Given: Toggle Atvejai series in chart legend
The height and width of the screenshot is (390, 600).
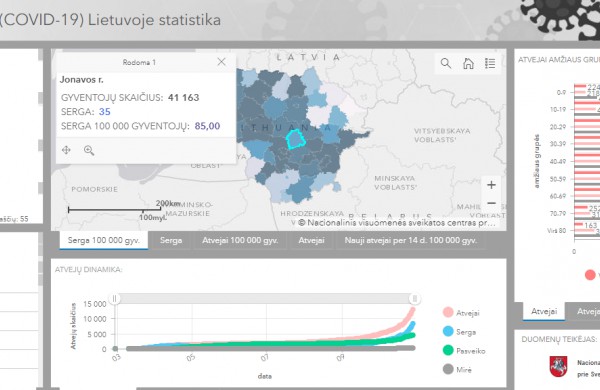Looking at the screenshot, I should pyautogui.click(x=461, y=313).
